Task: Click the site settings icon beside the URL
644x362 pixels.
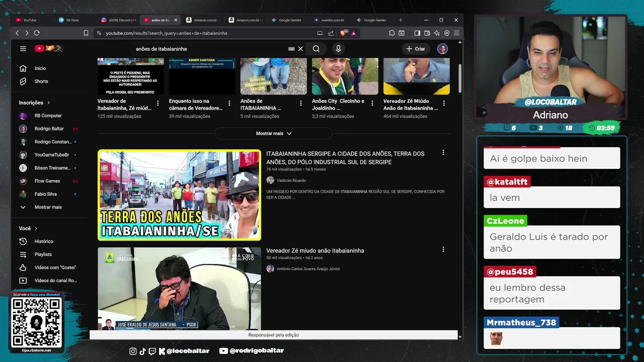Action: tap(99, 33)
